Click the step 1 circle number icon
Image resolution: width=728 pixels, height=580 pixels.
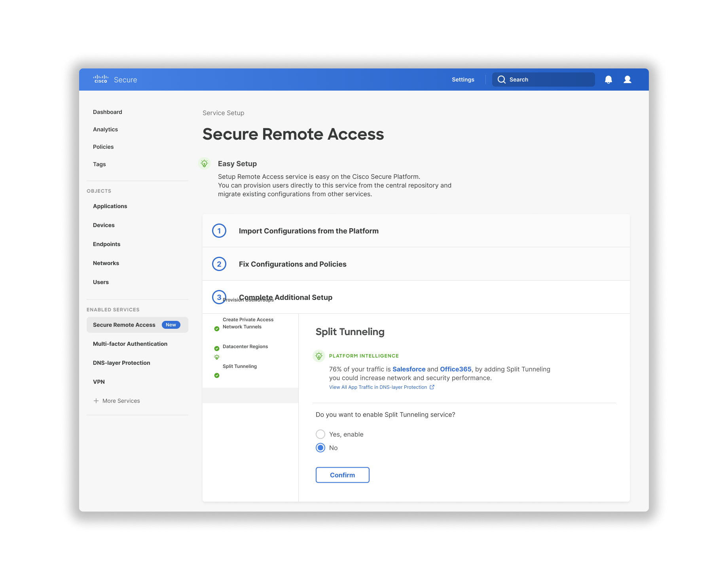[x=219, y=231]
